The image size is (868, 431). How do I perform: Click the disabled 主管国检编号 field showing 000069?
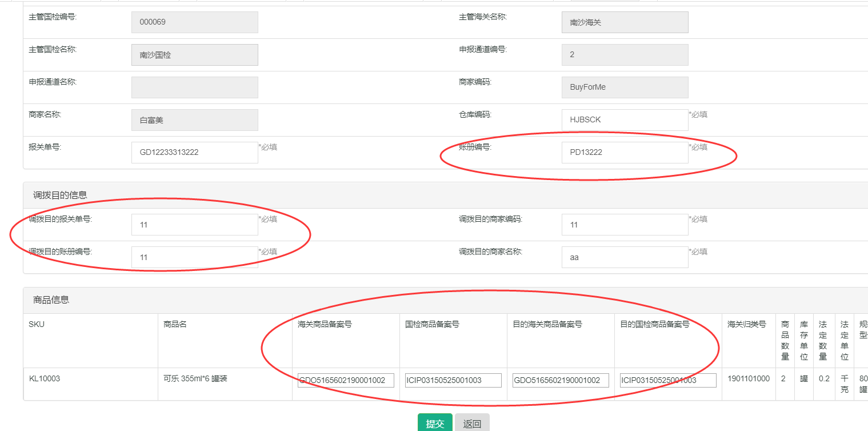click(x=194, y=22)
